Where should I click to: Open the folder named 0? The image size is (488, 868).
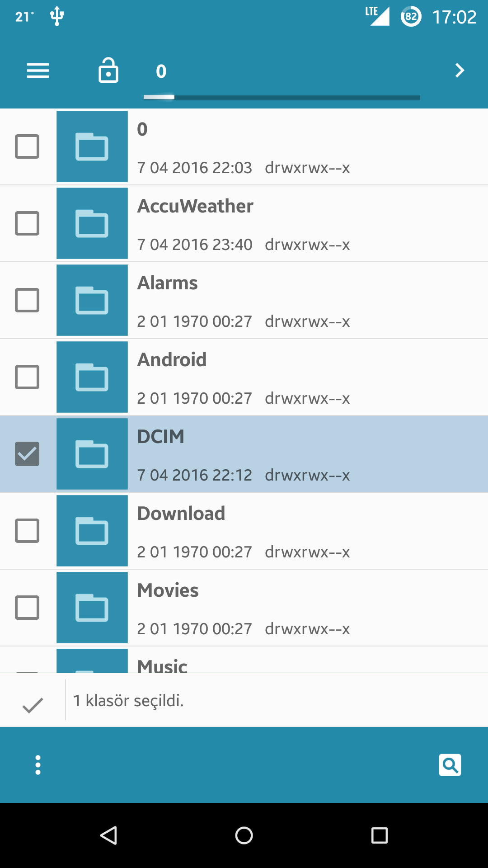[x=244, y=146]
